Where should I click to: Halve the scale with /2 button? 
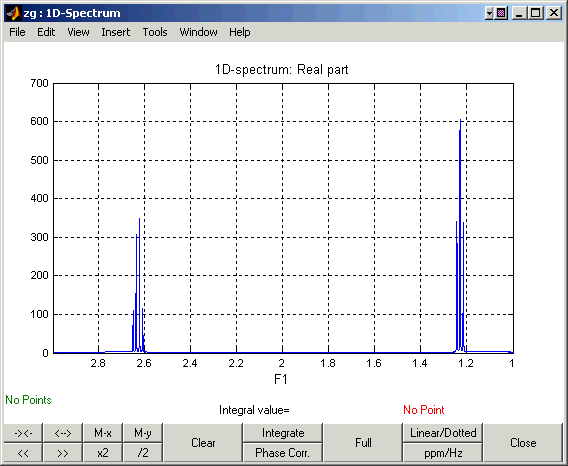(x=143, y=453)
